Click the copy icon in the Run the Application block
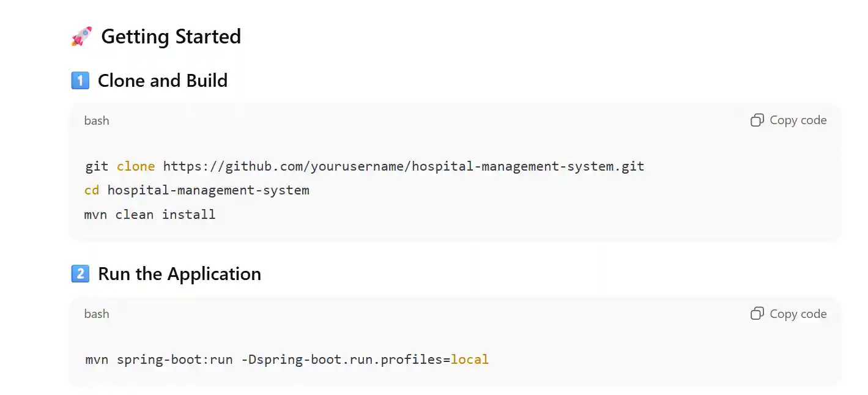This screenshot has width=868, height=395. click(x=757, y=314)
